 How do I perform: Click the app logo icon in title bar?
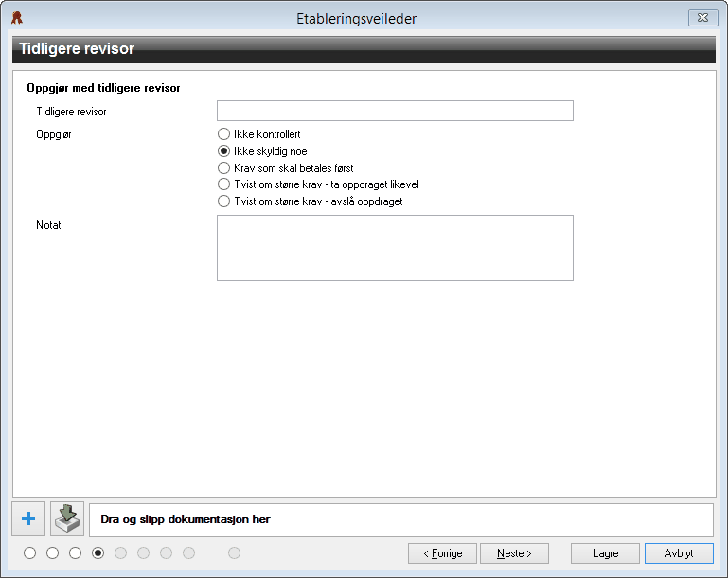click(17, 18)
